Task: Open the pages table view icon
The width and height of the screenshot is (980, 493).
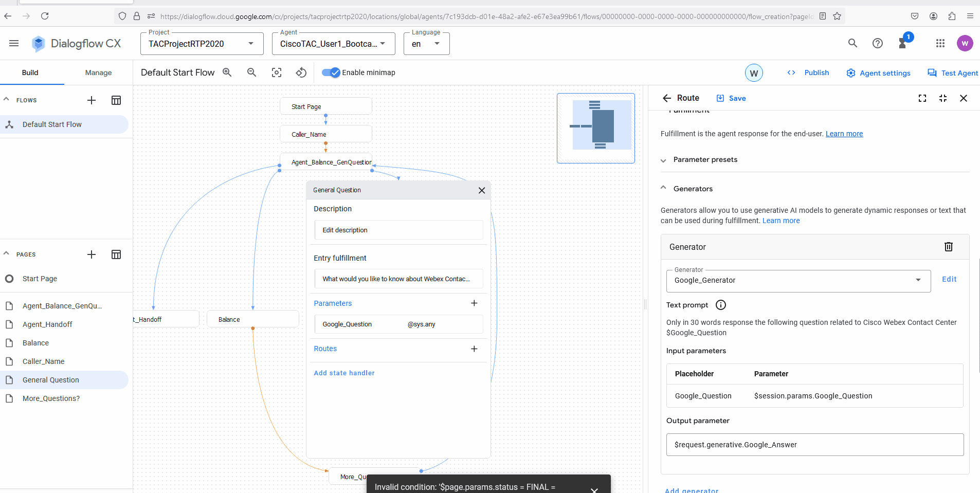Action: (116, 254)
